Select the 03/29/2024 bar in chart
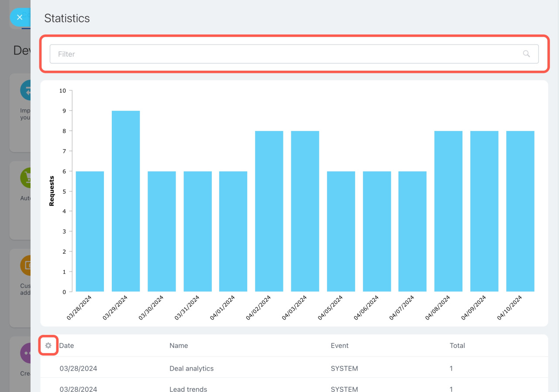559x392 pixels. click(x=126, y=201)
